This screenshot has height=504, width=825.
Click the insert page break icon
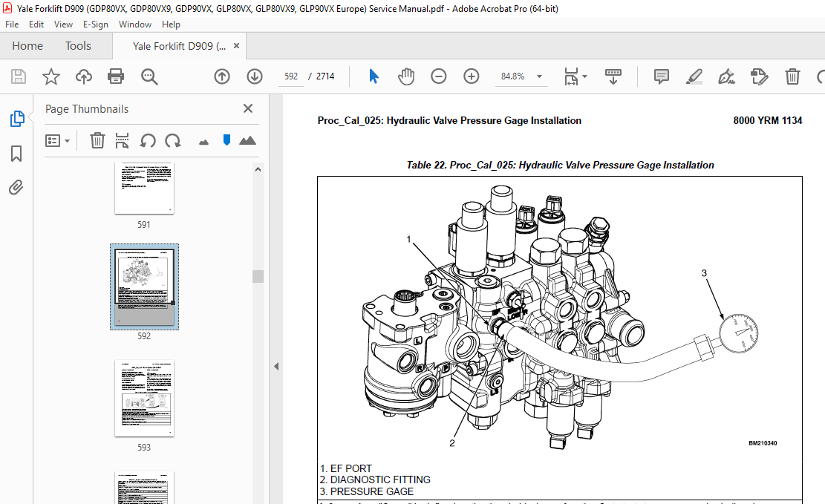point(122,141)
